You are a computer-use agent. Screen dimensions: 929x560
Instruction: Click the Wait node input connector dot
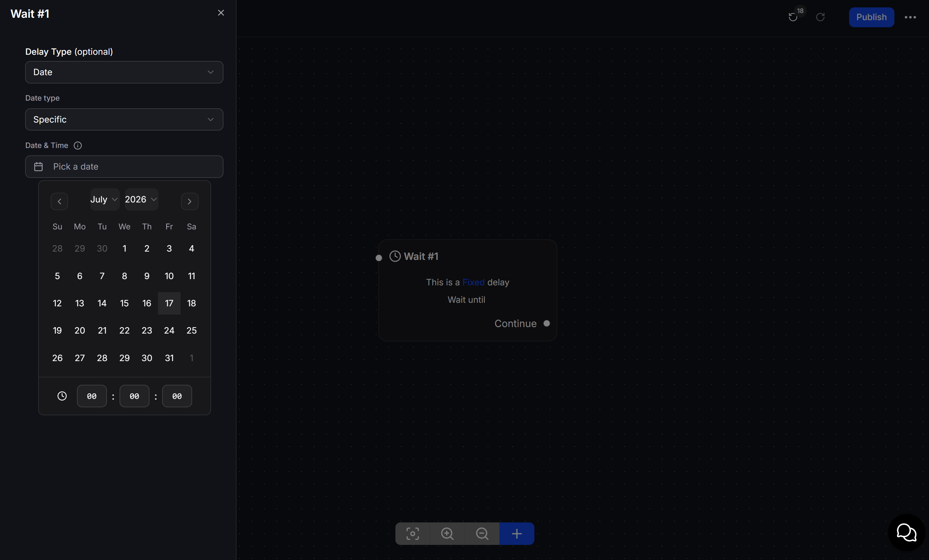[x=379, y=258]
